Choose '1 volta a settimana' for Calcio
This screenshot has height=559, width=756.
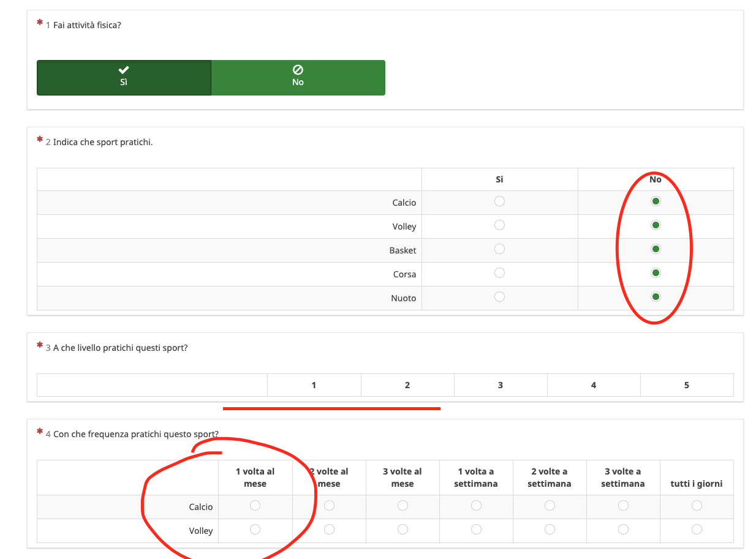click(476, 506)
